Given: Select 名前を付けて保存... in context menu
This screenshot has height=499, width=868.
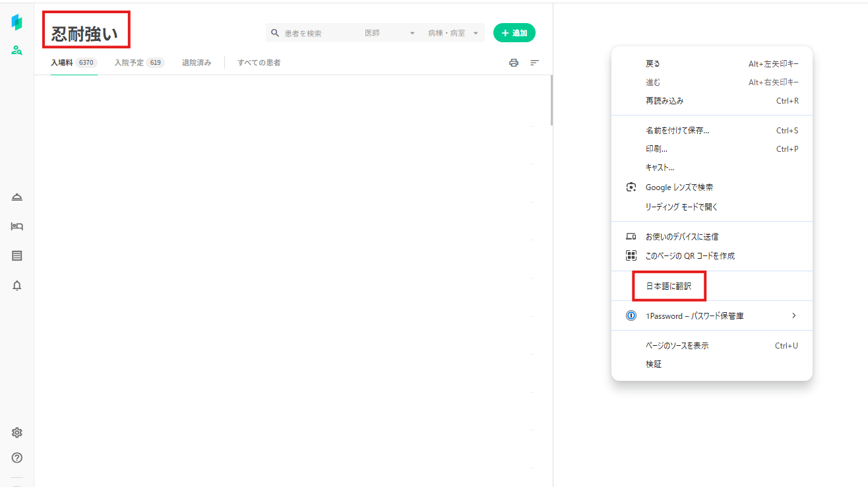Looking at the screenshot, I should coord(712,131).
